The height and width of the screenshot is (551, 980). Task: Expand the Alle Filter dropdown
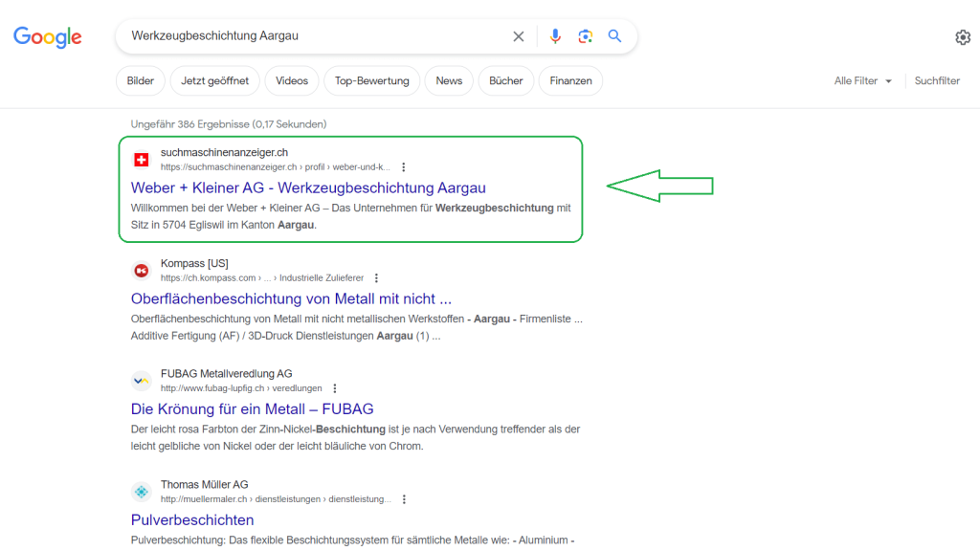pos(862,80)
